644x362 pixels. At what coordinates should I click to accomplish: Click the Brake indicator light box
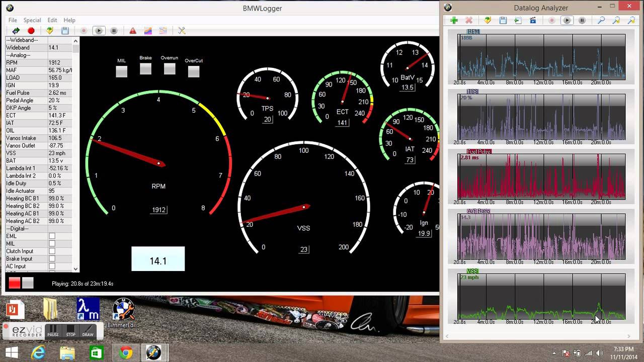click(145, 69)
